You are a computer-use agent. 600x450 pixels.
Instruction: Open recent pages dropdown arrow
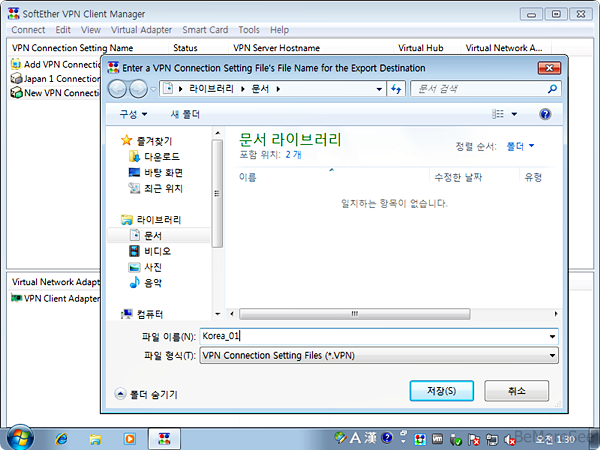point(153,89)
